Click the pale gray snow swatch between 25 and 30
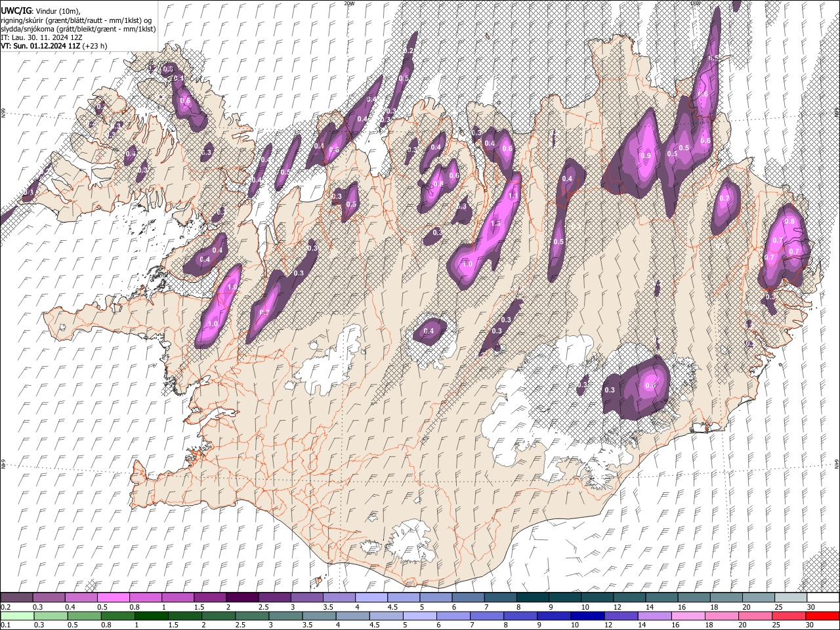 (x=791, y=598)
